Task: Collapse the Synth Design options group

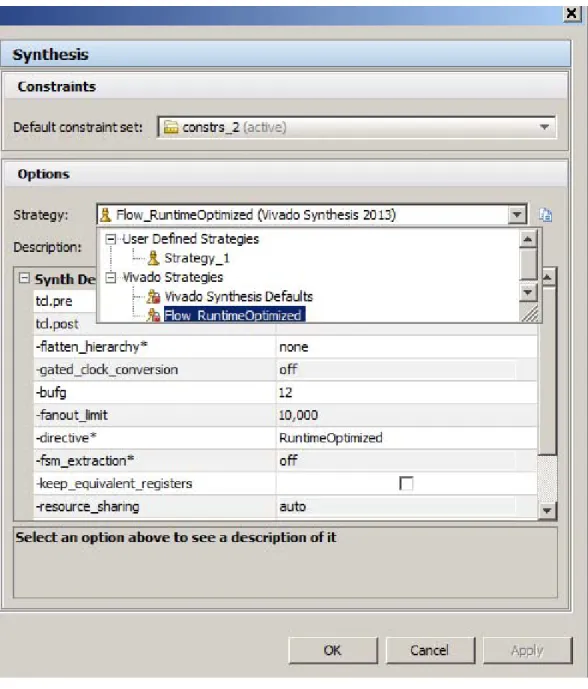Action: point(25,278)
